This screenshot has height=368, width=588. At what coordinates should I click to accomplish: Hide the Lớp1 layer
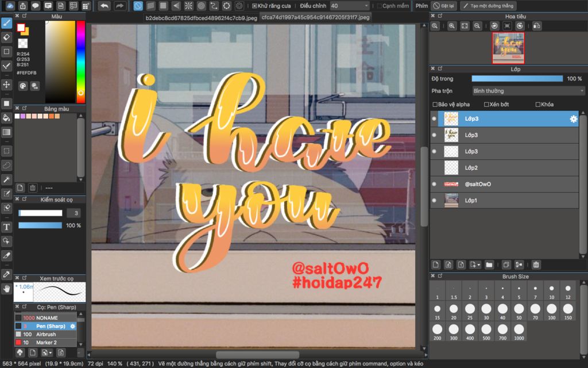tap(434, 201)
